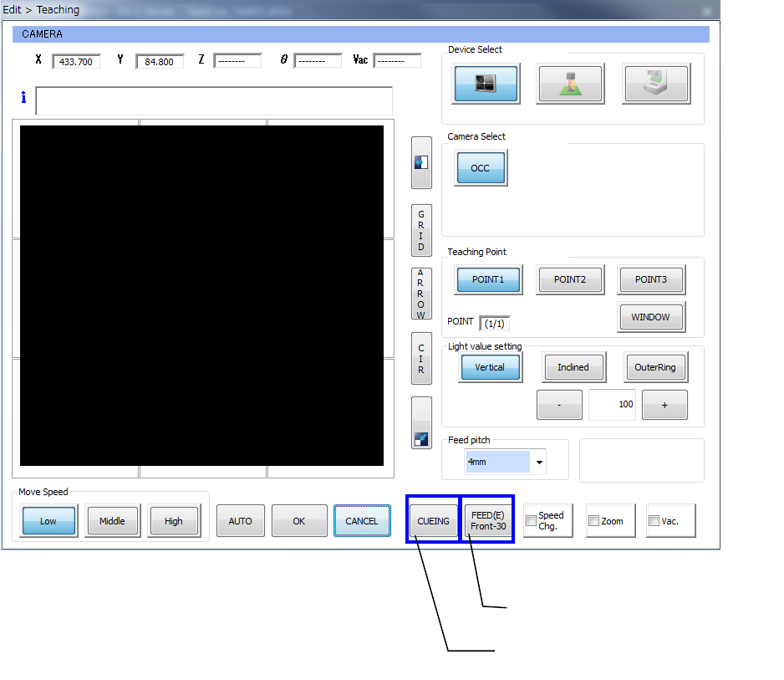The width and height of the screenshot is (784, 680).
Task: Click the upper-left corner move icon button
Action: (x=421, y=162)
